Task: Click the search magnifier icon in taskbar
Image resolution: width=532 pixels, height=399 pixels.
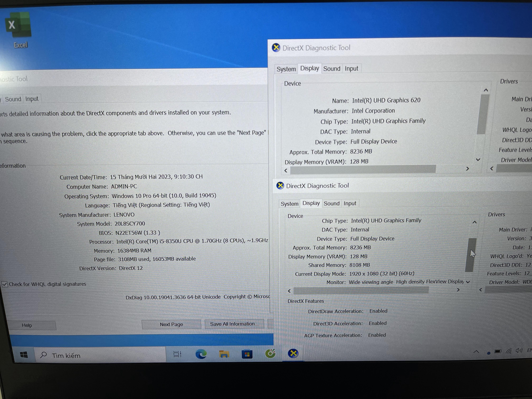Action: pos(44,355)
